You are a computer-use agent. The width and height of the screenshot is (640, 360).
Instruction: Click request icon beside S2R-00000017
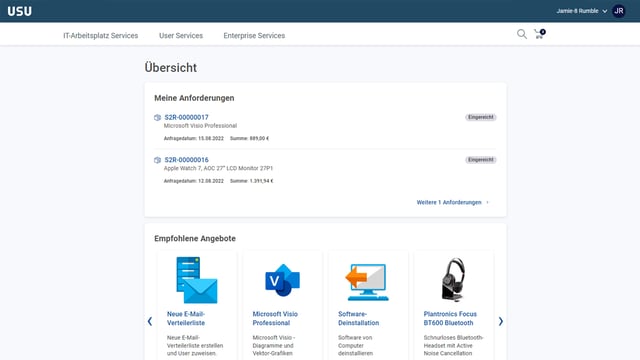[157, 118]
